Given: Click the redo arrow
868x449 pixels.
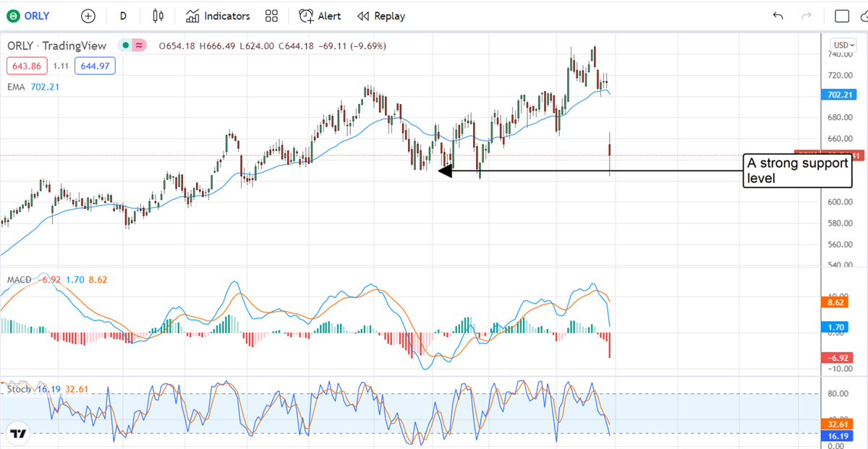Looking at the screenshot, I should 807,16.
